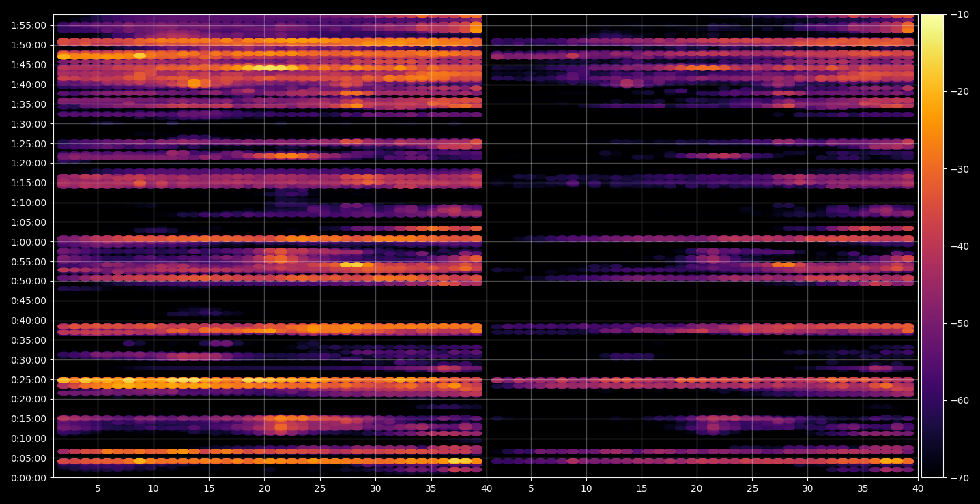Pick the 0:45:00 tick label
Screen dimensions: 980x504
point(28,301)
